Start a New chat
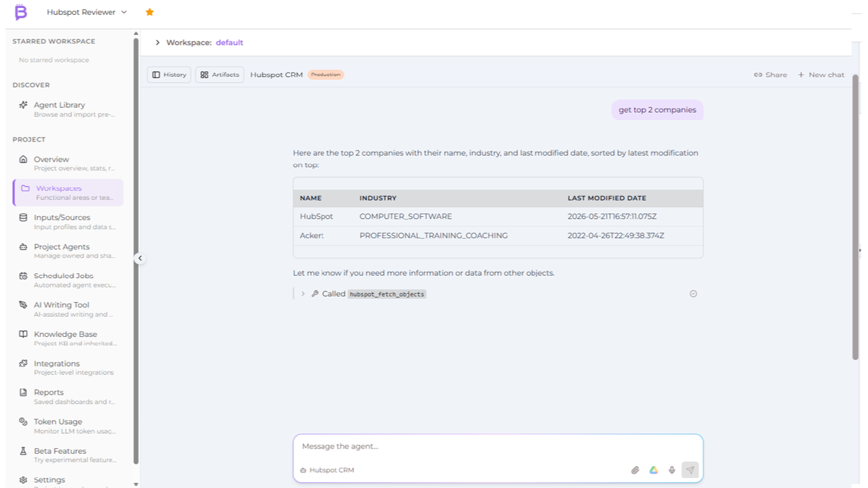Viewport: 868px width, 488px height. 821,75
